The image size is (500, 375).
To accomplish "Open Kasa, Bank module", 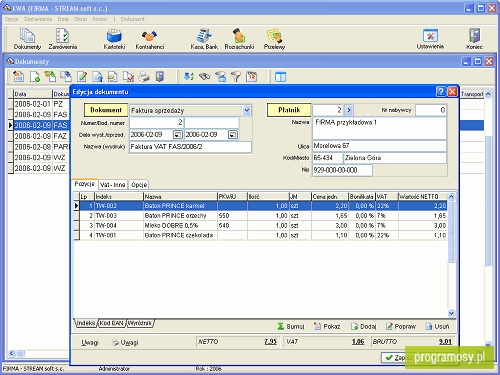I will 204,39.
